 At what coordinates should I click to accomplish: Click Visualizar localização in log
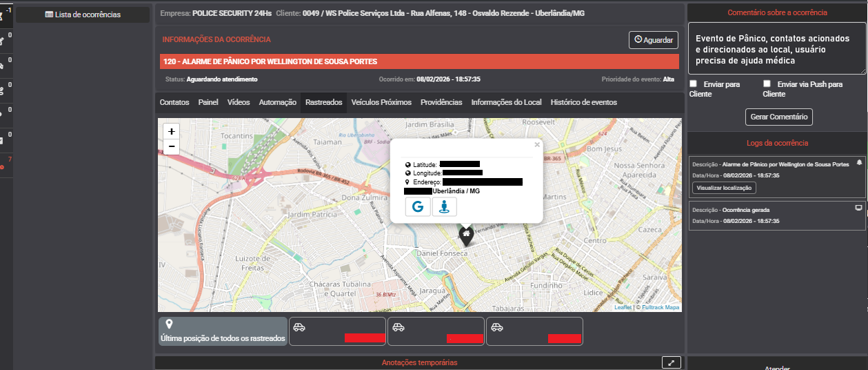point(725,188)
